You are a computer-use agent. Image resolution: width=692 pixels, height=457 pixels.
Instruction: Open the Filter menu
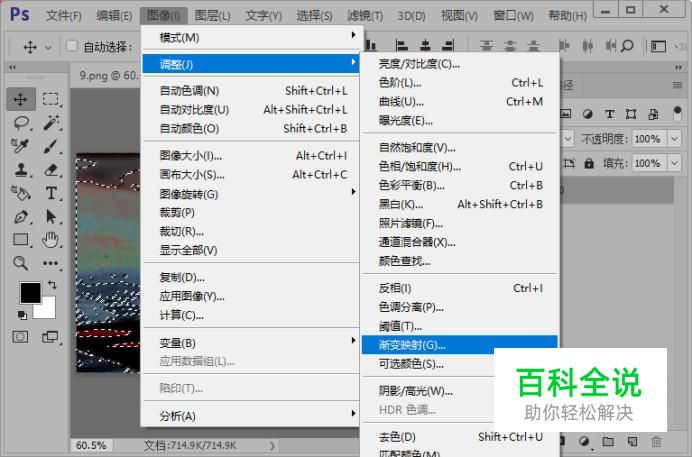coord(365,16)
